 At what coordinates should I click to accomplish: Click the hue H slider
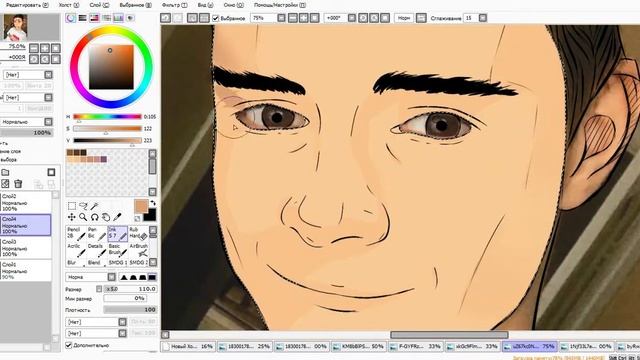pos(107,117)
